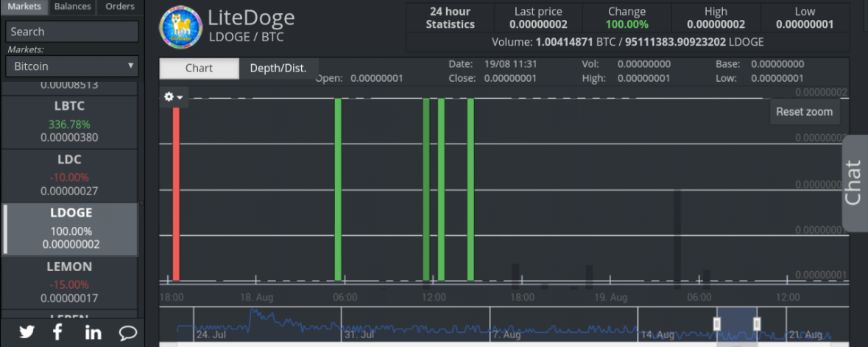Switch to the Balances tab
This screenshot has height=347, width=868.
pos(73,7)
